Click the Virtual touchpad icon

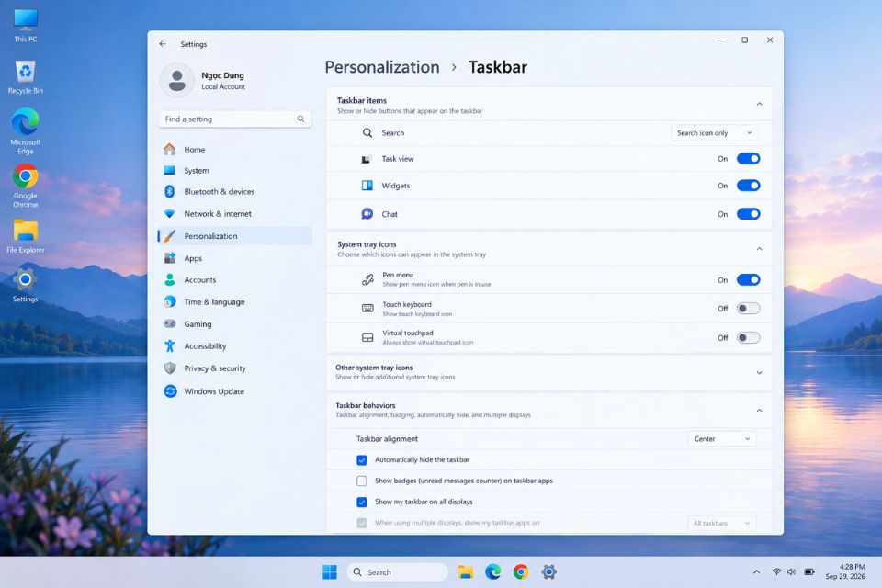pyautogui.click(x=367, y=337)
